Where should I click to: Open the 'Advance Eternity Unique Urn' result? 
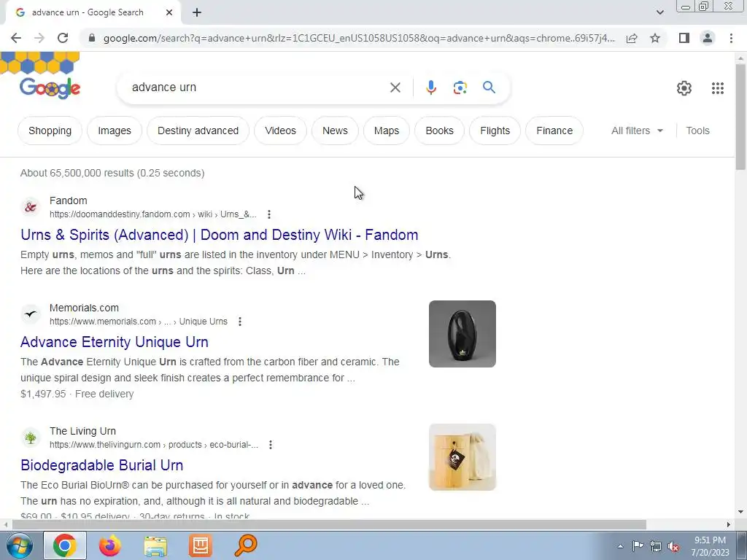[115, 342]
